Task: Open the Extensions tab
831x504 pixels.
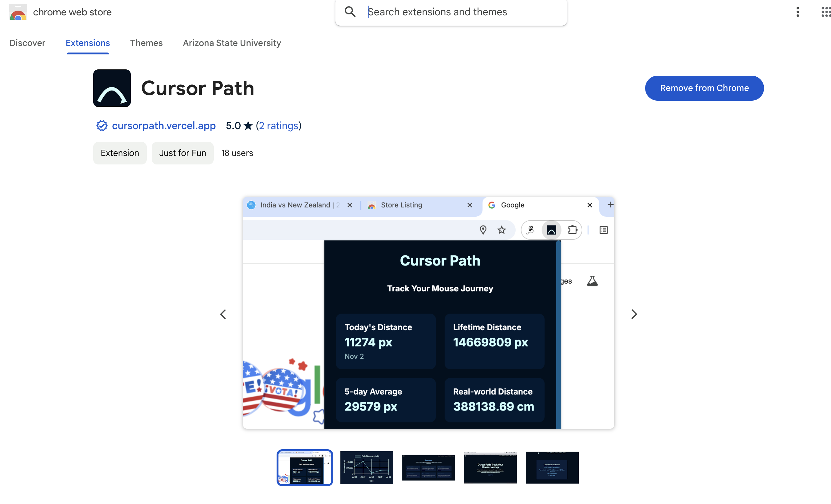Action: (88, 43)
